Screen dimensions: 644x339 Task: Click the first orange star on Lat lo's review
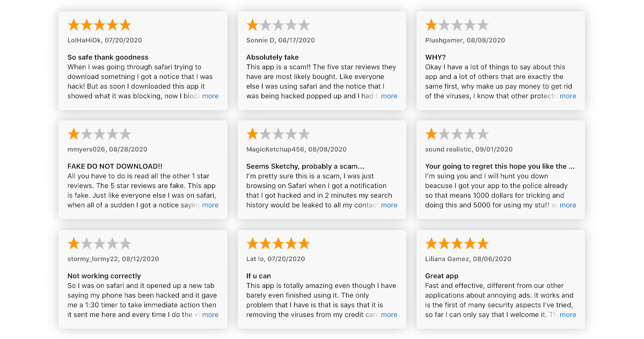point(253,243)
